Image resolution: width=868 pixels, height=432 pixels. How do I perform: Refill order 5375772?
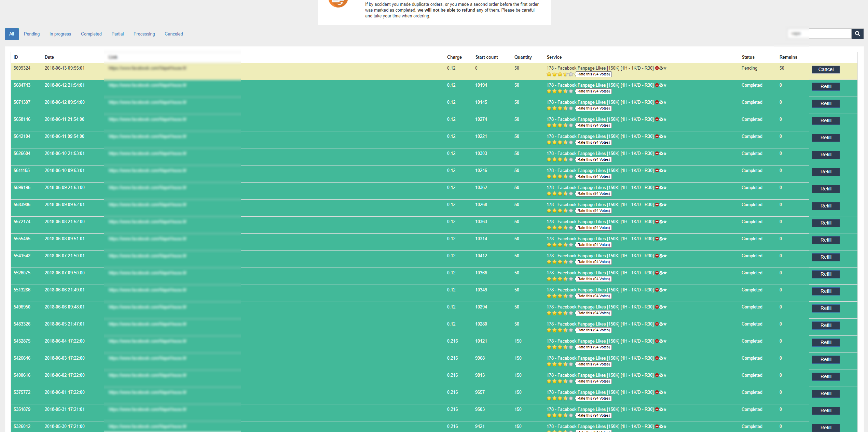tap(826, 393)
